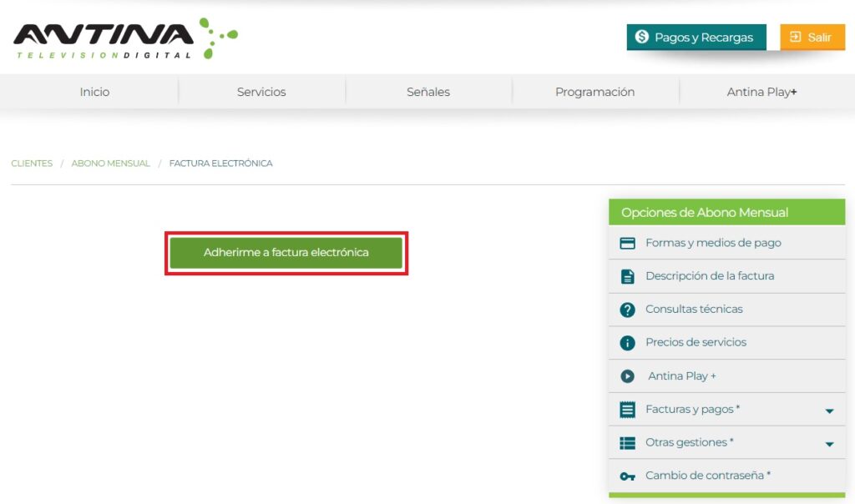Expand the Facturas y pagos dropdown arrow
Screen dimensions: 855x504
829,411
